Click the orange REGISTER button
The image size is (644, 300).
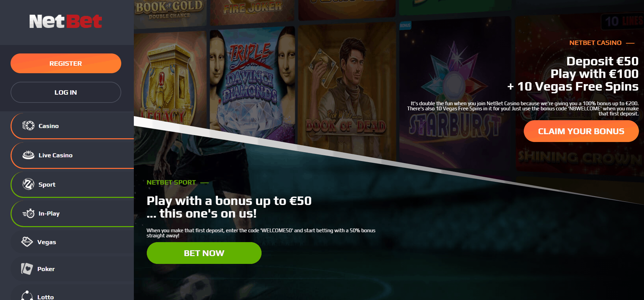coord(66,63)
